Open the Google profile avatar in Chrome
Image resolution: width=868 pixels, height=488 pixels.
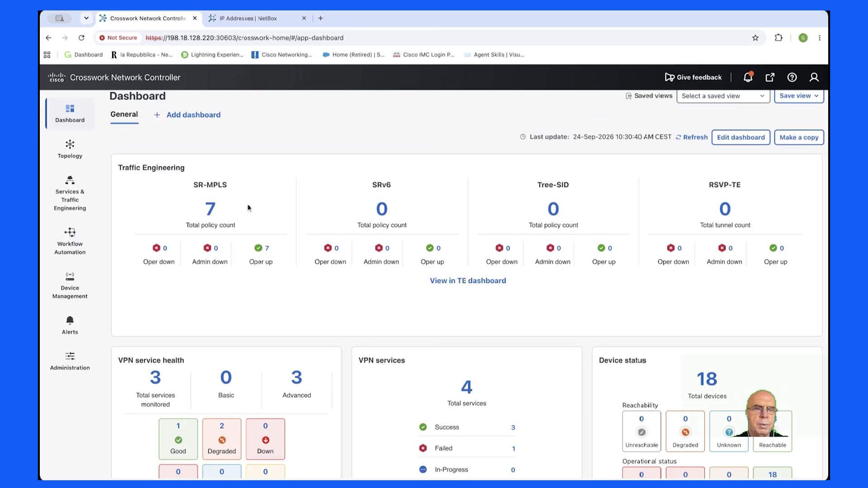[803, 38]
